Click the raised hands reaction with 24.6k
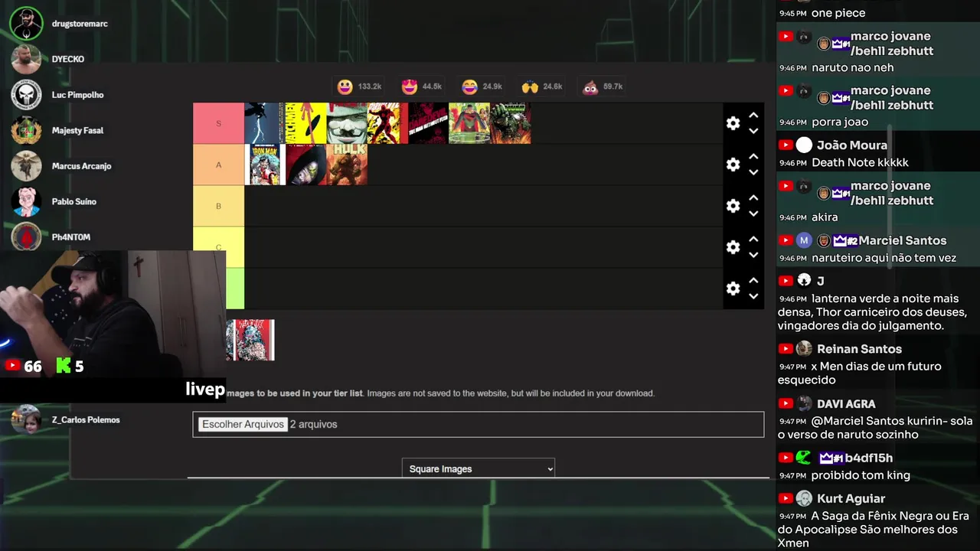The width and height of the screenshot is (980, 551). (530, 86)
